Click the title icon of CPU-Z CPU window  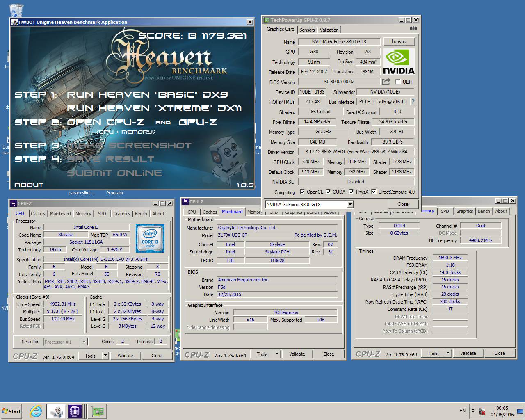click(14, 203)
